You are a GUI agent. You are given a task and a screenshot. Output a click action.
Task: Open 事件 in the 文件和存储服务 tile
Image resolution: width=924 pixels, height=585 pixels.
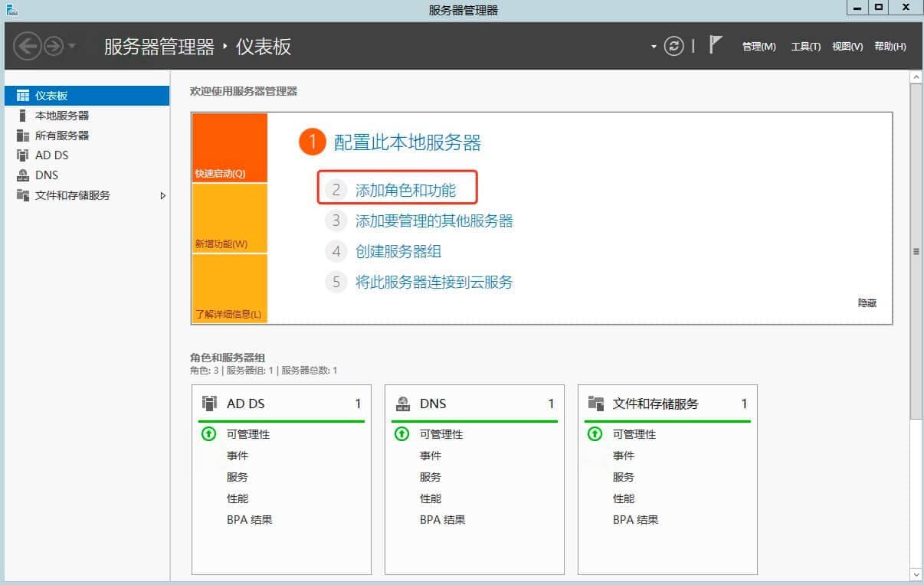tap(624, 456)
